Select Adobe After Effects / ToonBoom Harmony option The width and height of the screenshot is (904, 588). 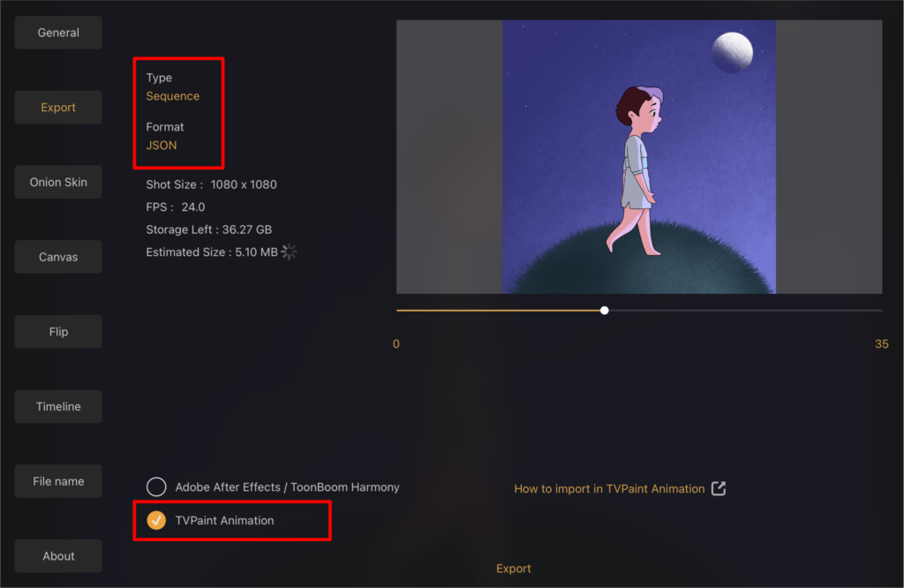click(x=156, y=487)
